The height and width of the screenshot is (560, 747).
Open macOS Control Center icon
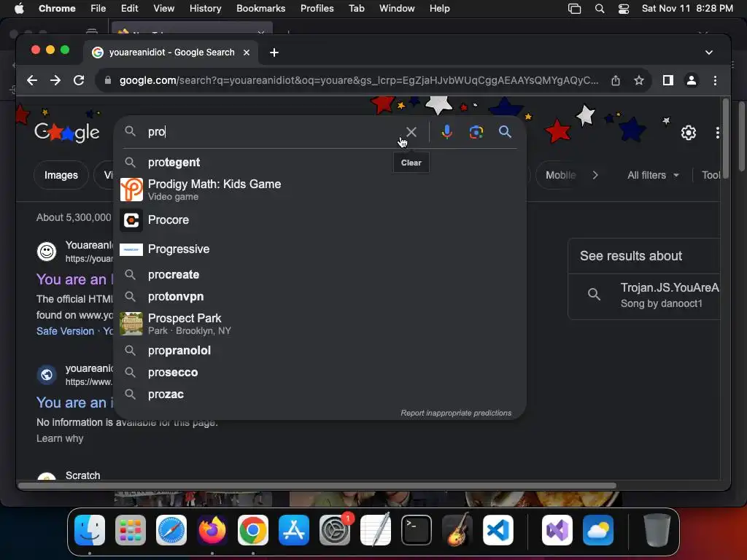pos(624,9)
